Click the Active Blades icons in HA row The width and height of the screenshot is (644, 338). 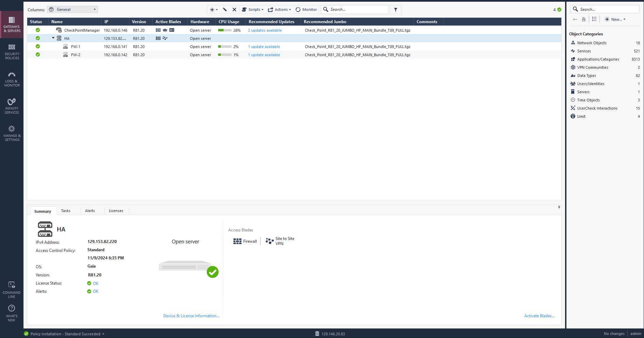click(162, 38)
